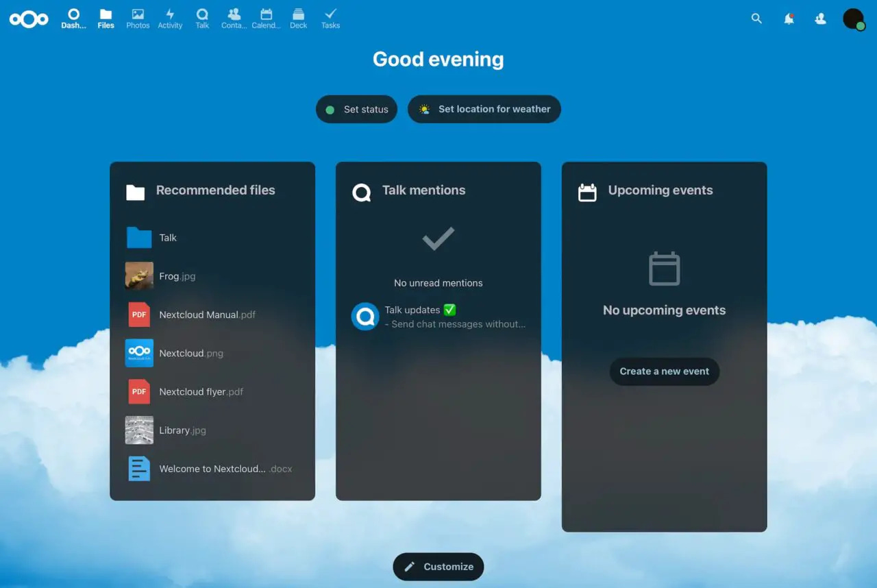Open Nextcloud Manual.pdf

(x=212, y=315)
